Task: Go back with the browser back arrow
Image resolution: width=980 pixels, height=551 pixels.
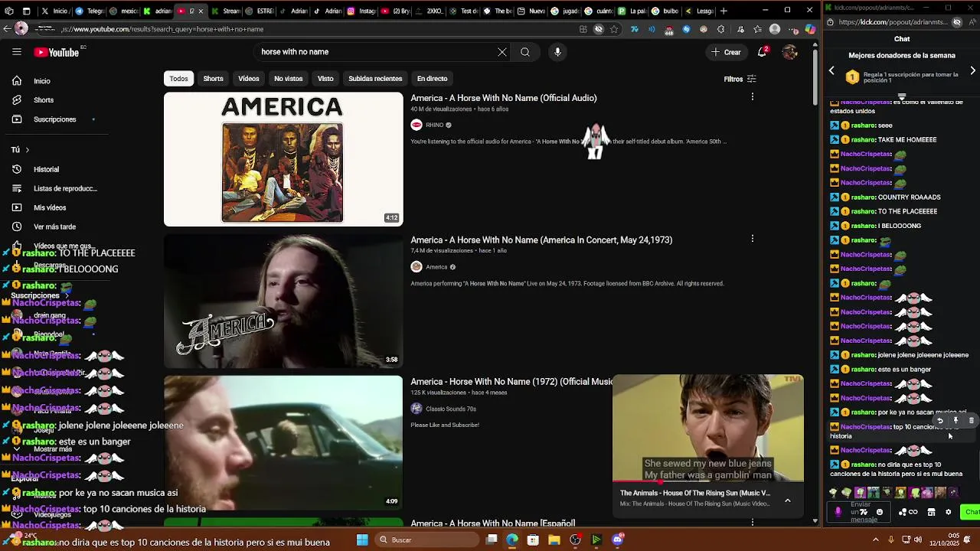Action: click(x=7, y=29)
